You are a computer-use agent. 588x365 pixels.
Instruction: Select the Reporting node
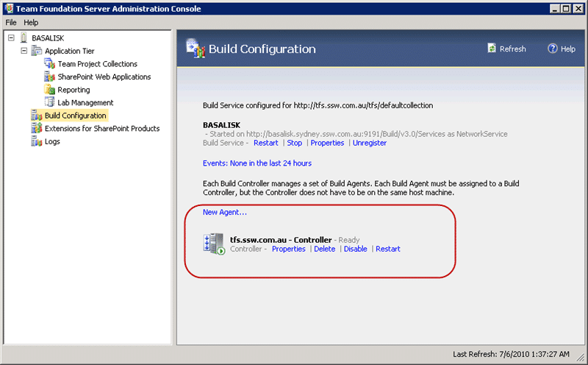[x=73, y=90]
